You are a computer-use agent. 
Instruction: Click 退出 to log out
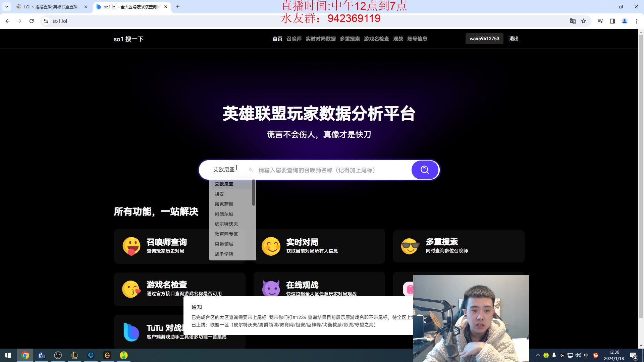[514, 39]
